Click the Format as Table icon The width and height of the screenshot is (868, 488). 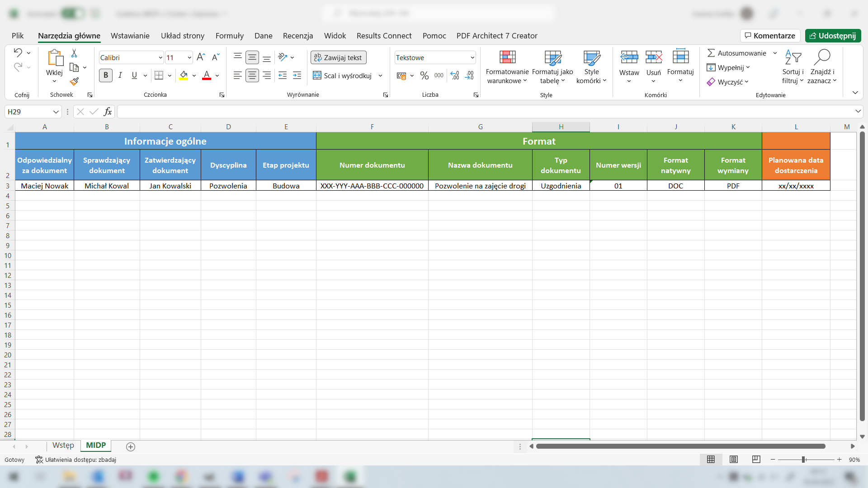[552, 58]
